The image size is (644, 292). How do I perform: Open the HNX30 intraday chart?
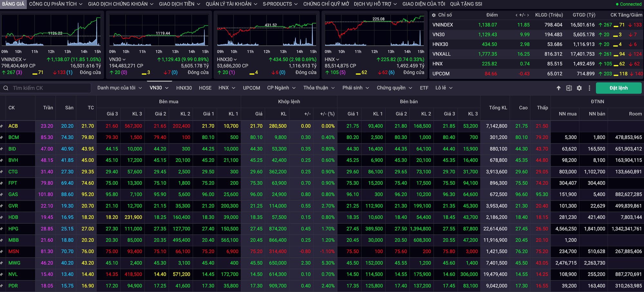(x=267, y=30)
